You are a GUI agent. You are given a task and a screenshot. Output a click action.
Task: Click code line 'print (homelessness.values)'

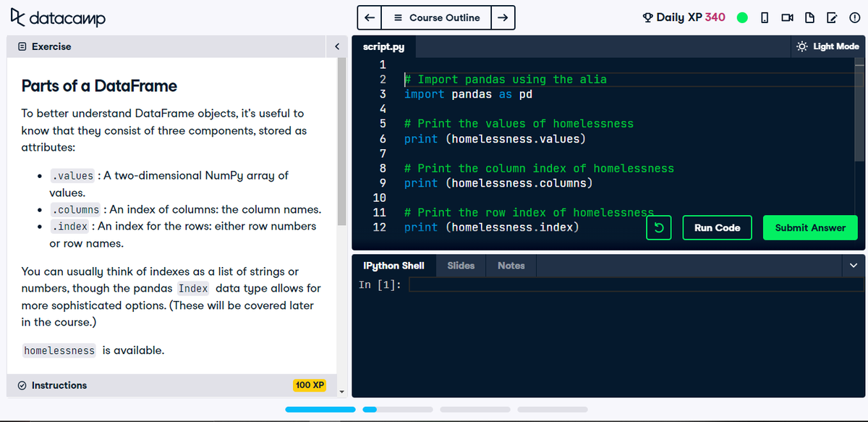point(495,139)
